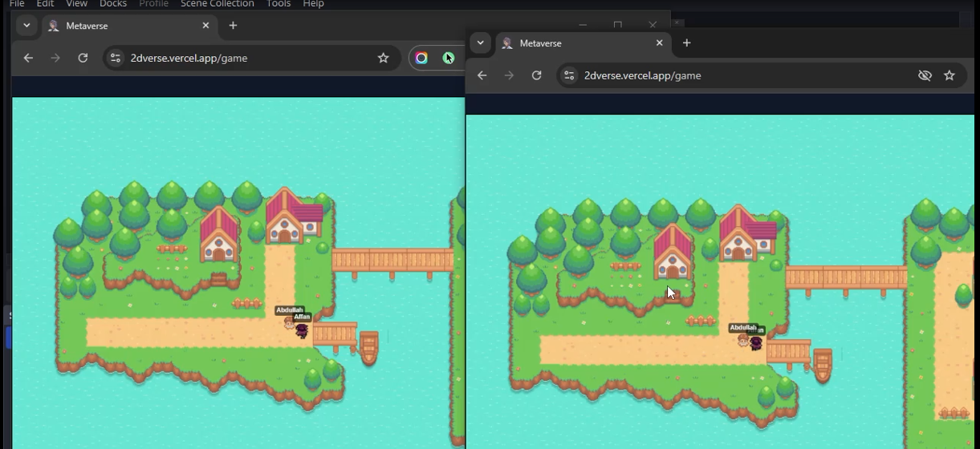Open a new tab in the left browser
The height and width of the screenshot is (449, 980).
click(233, 26)
